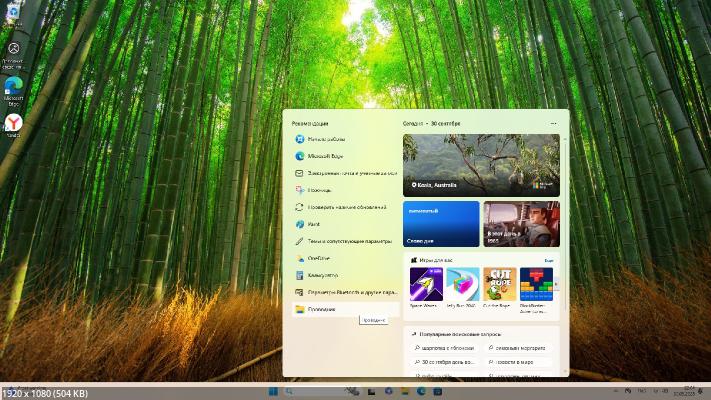
Task: Click the Windows Start button on the taskbar
Action: 273,392
